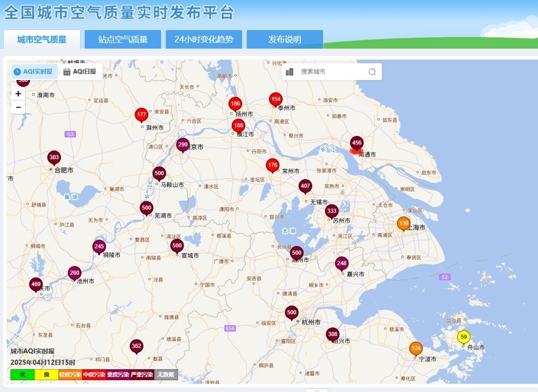Select the Hefei marker showing 303

54,157
